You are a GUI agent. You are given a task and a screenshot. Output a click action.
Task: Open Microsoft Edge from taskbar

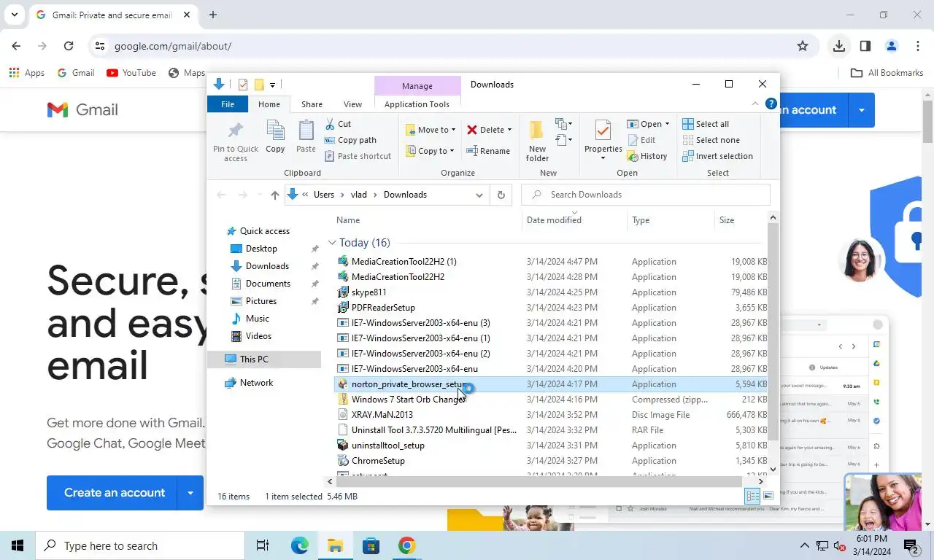pyautogui.click(x=299, y=545)
